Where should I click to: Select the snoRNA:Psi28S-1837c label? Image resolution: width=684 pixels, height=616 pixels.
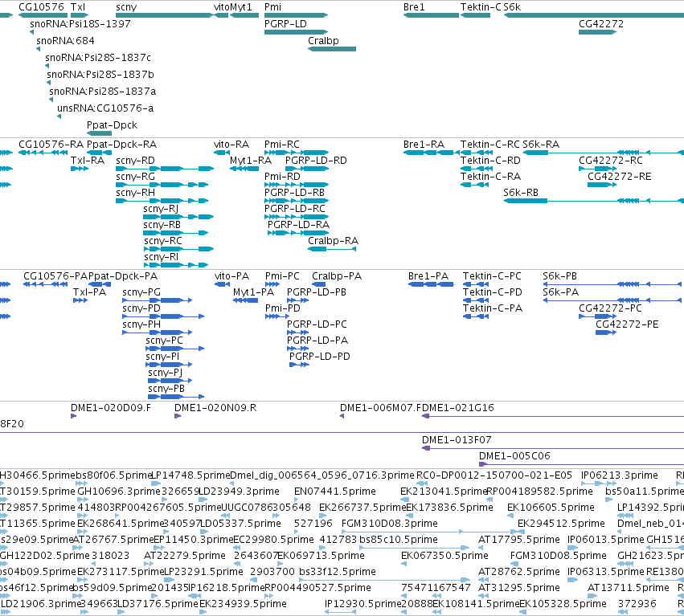click(x=98, y=58)
